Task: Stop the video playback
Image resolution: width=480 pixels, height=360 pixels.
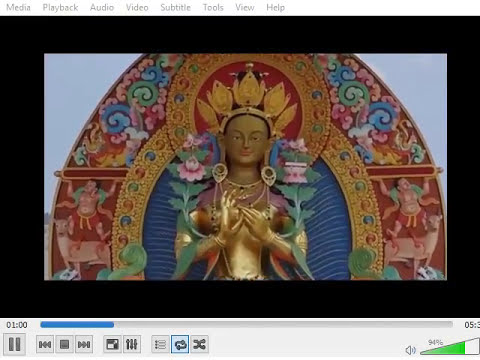Action: tap(64, 344)
